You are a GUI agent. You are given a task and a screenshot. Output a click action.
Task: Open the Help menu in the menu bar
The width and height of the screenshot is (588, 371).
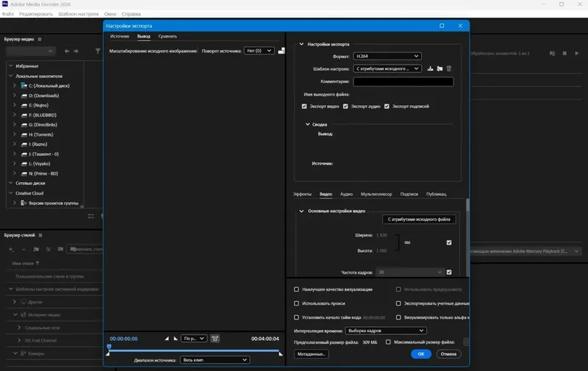[x=131, y=14]
